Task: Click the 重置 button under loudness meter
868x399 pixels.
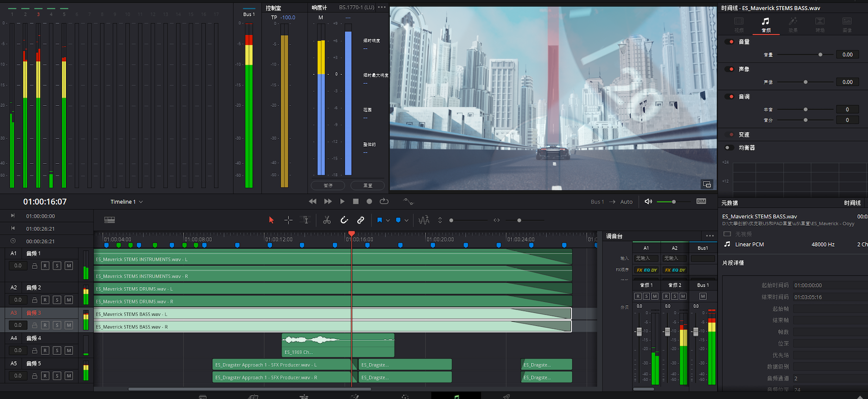Action: 367,185
